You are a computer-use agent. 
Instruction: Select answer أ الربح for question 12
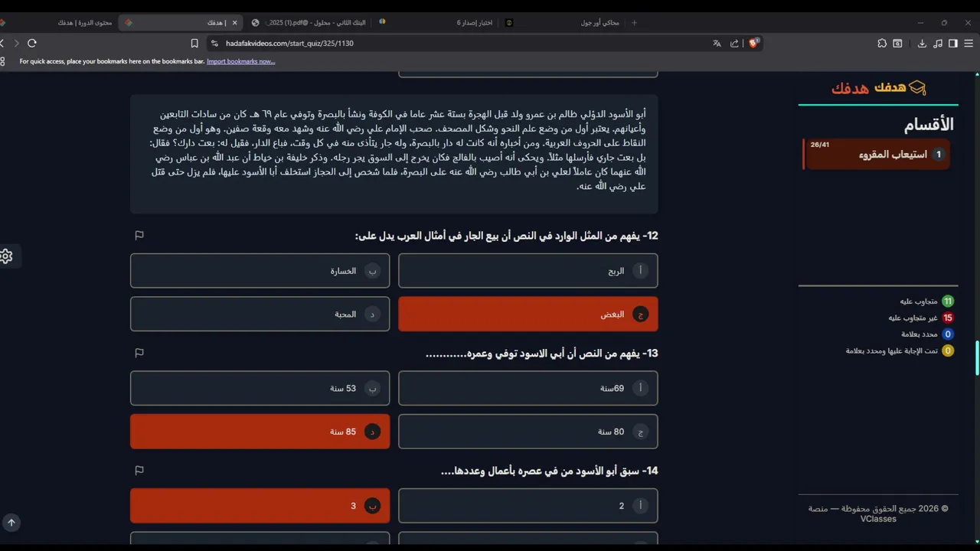528,271
